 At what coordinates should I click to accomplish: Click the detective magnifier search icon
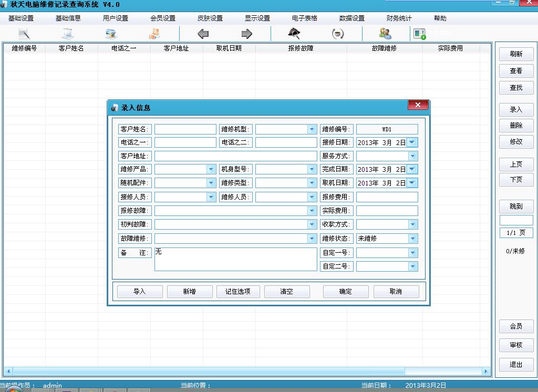pos(294,34)
